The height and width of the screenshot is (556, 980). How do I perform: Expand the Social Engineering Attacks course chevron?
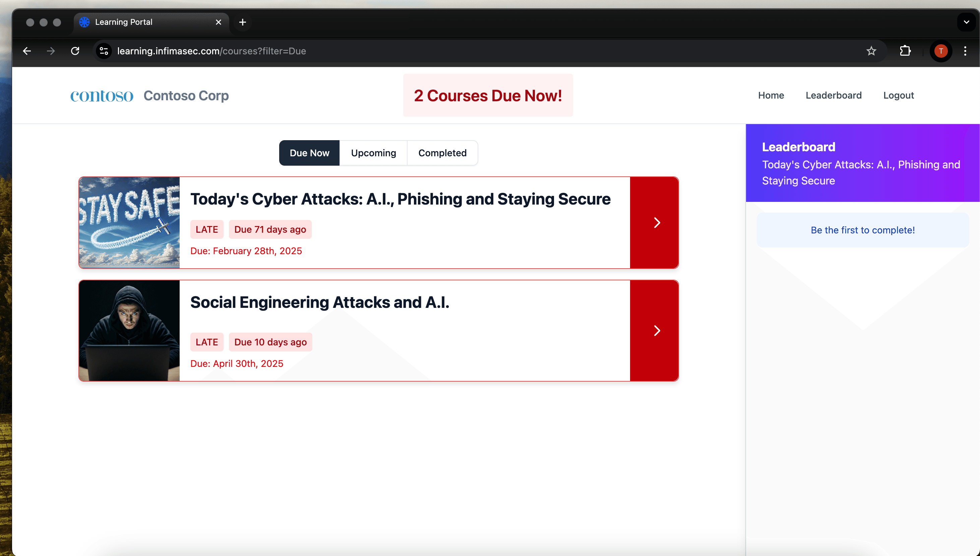pyautogui.click(x=657, y=331)
